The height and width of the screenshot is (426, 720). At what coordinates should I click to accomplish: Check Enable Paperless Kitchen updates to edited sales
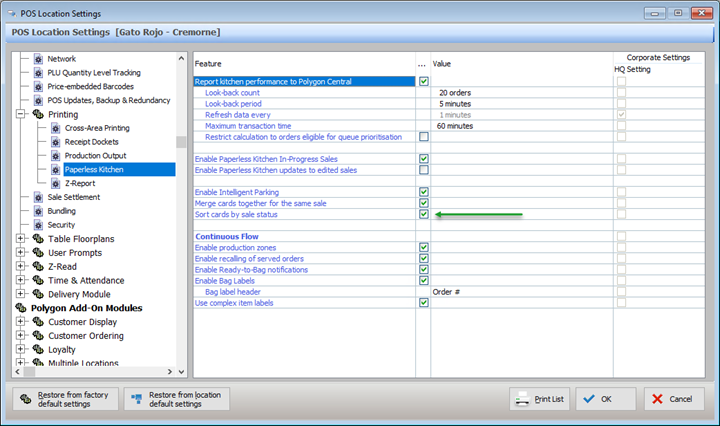click(x=424, y=170)
